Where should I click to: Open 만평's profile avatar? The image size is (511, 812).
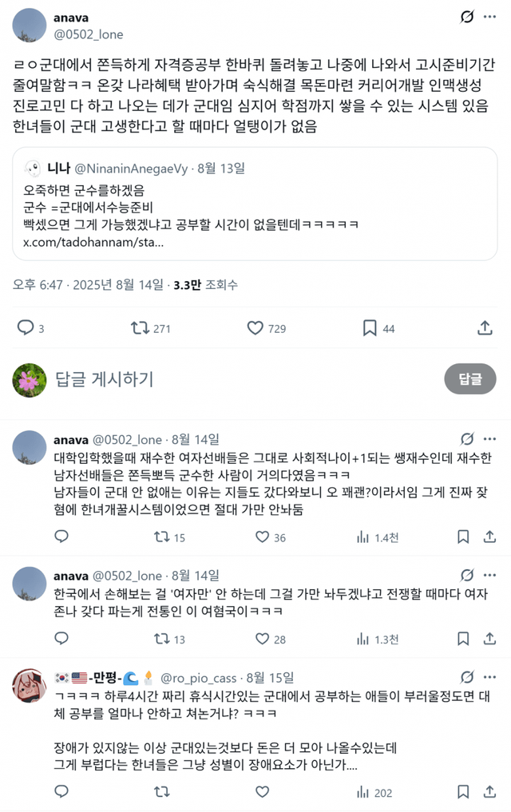[30, 686]
